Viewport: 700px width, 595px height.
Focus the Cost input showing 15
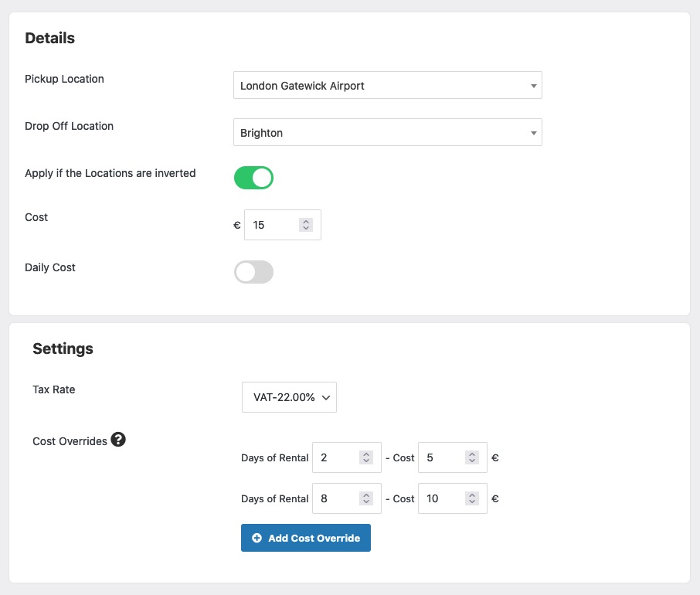point(272,225)
